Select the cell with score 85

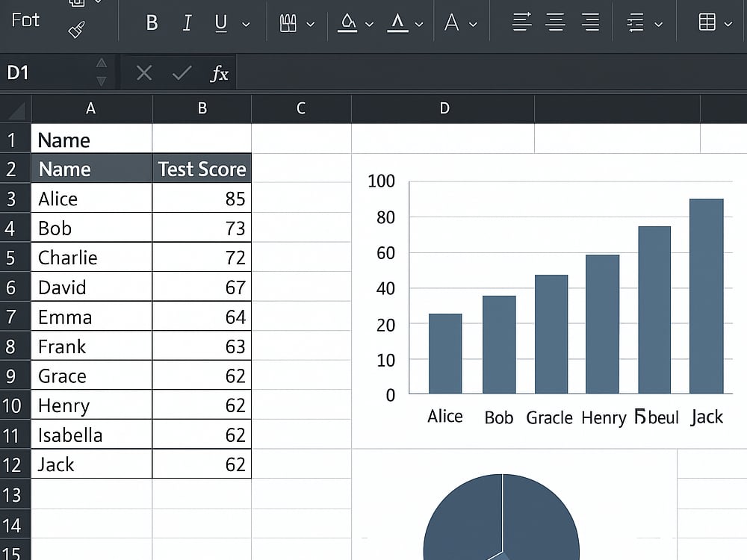202,198
